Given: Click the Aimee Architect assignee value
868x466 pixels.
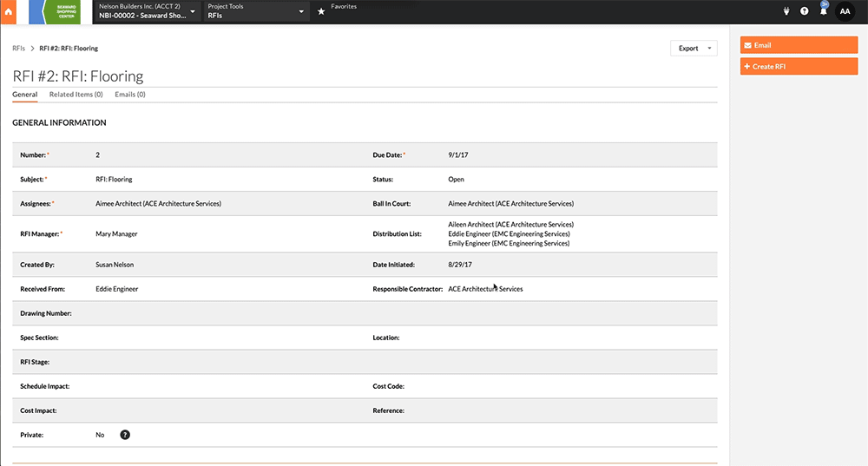Looking at the screenshot, I should coord(158,204).
